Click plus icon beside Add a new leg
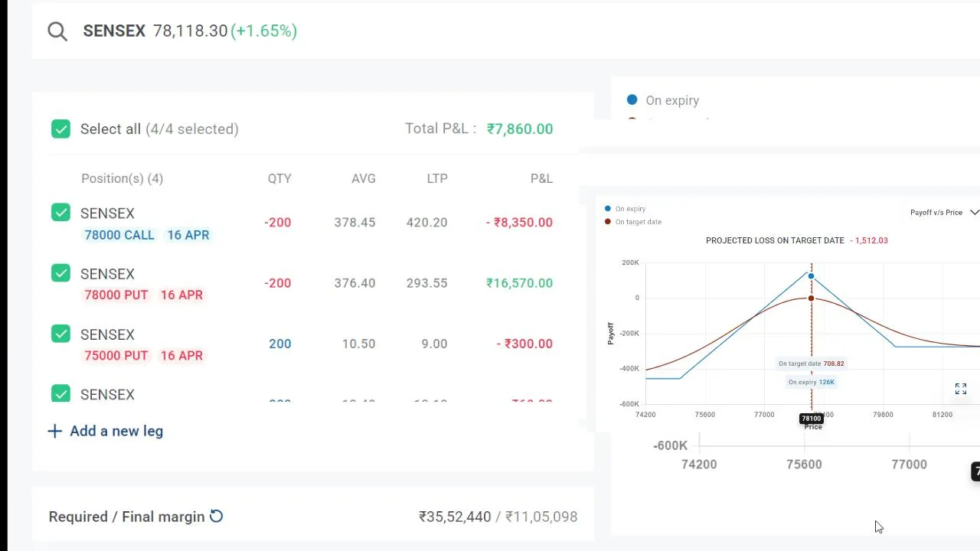The height and width of the screenshot is (551, 980). point(54,431)
